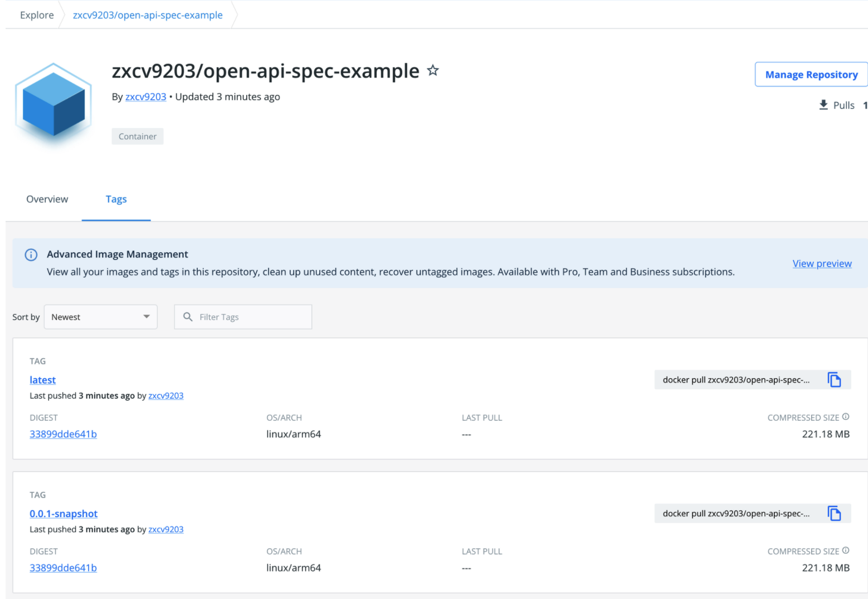This screenshot has width=868, height=599.
Task: Click the Advanced Image Management heading
Action: [118, 254]
